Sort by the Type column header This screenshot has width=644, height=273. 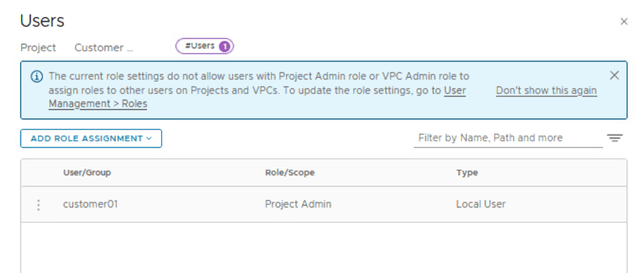pyautogui.click(x=467, y=173)
